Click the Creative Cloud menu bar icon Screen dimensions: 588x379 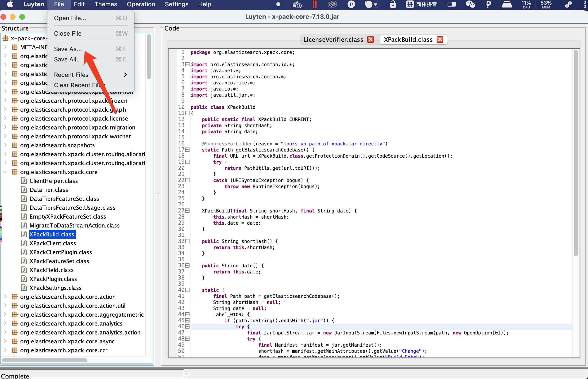click(332, 4)
